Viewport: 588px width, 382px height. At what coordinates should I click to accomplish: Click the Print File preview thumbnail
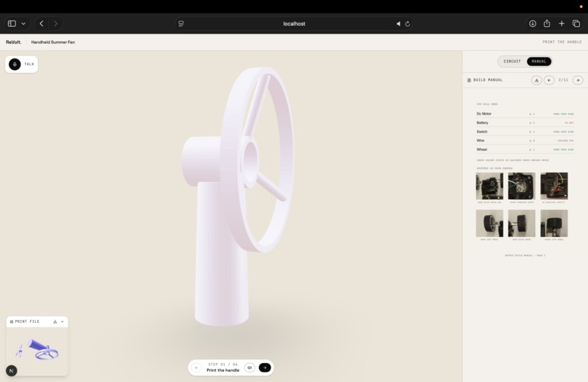click(x=37, y=351)
